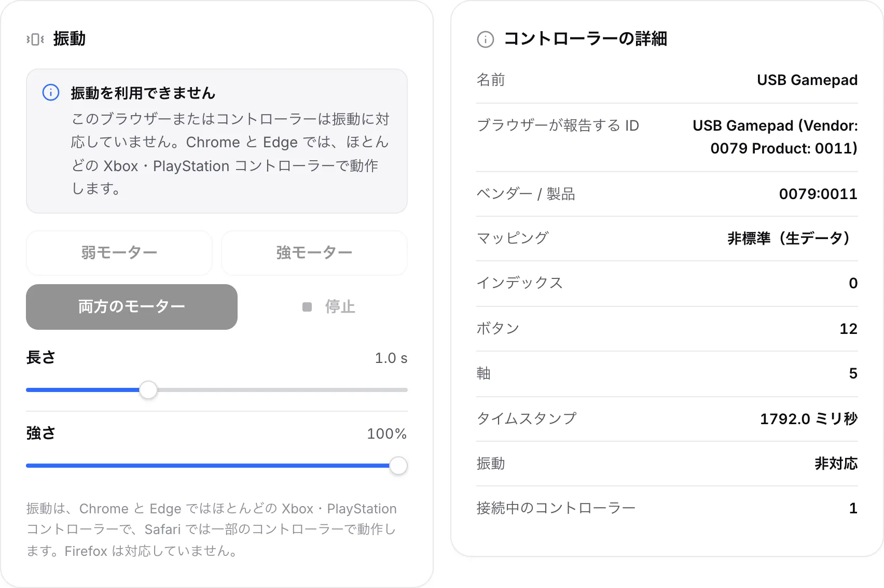Image resolution: width=884 pixels, height=588 pixels.
Task: Click the timestamp value 1792.0 ミリ秒
Action: [x=809, y=419]
